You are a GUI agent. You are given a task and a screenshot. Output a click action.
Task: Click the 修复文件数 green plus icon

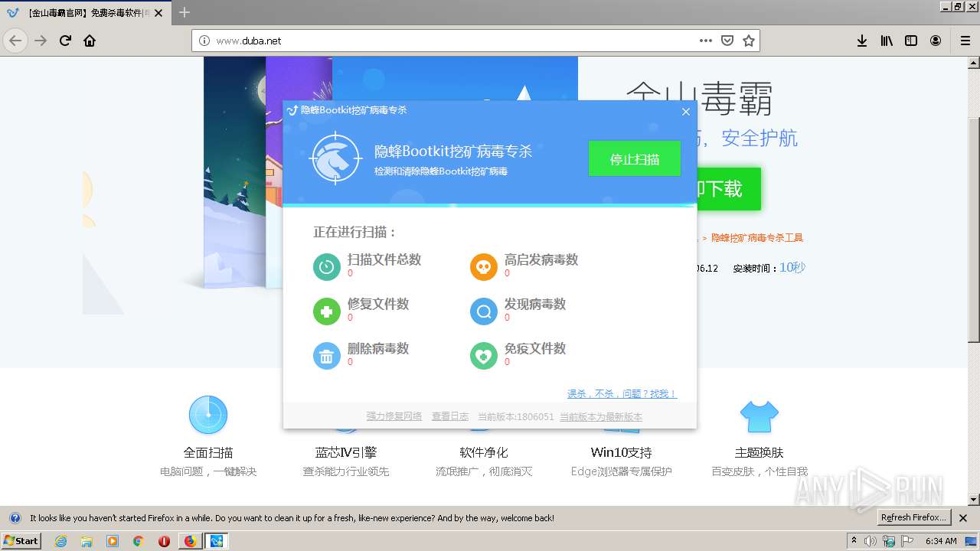[x=327, y=311]
